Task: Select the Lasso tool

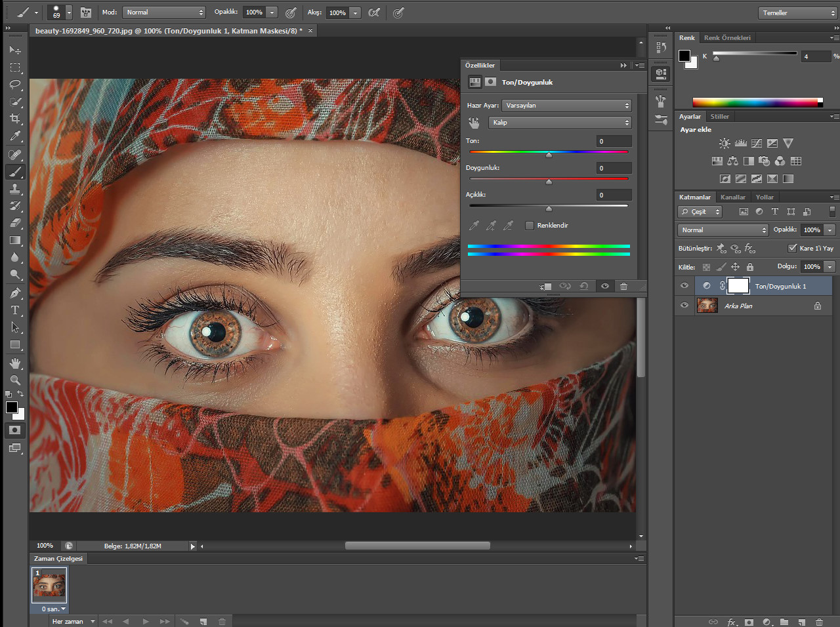Action: (x=15, y=85)
